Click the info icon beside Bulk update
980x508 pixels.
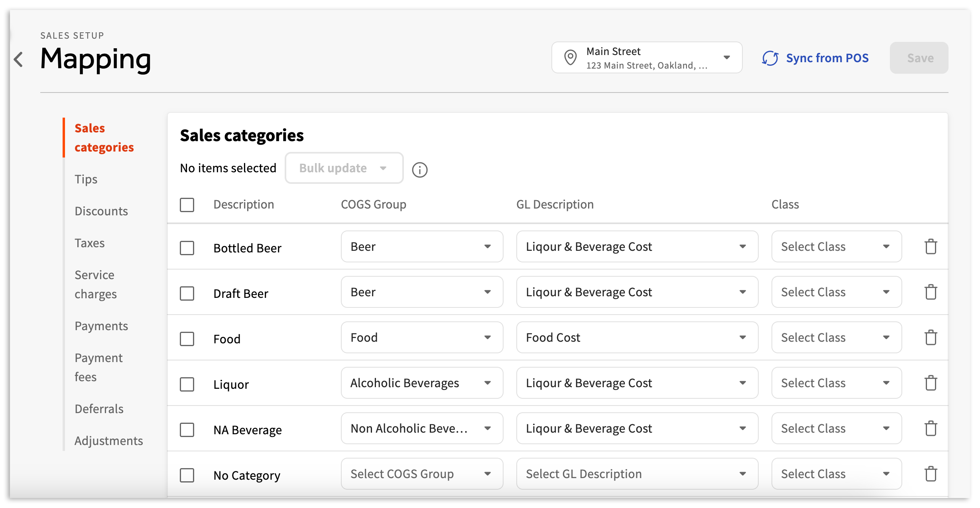coord(420,169)
